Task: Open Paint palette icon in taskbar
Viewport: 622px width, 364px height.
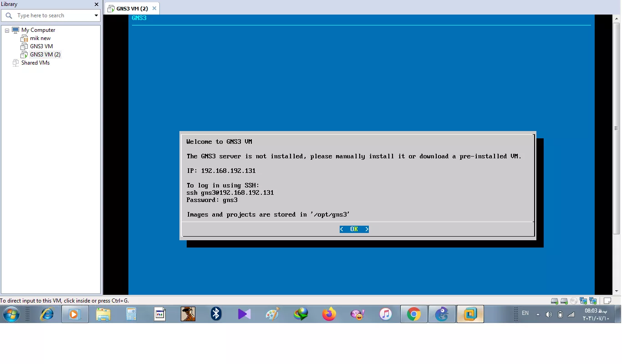Action: tap(272, 314)
